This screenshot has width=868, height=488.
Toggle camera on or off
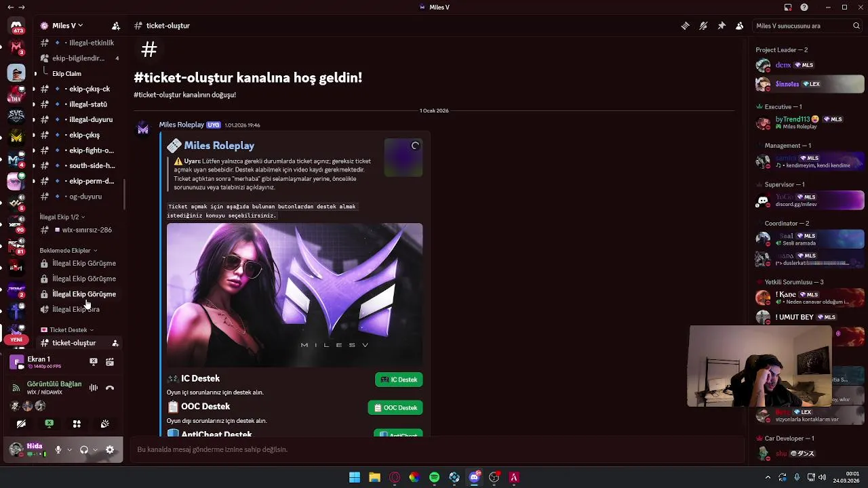point(21,424)
